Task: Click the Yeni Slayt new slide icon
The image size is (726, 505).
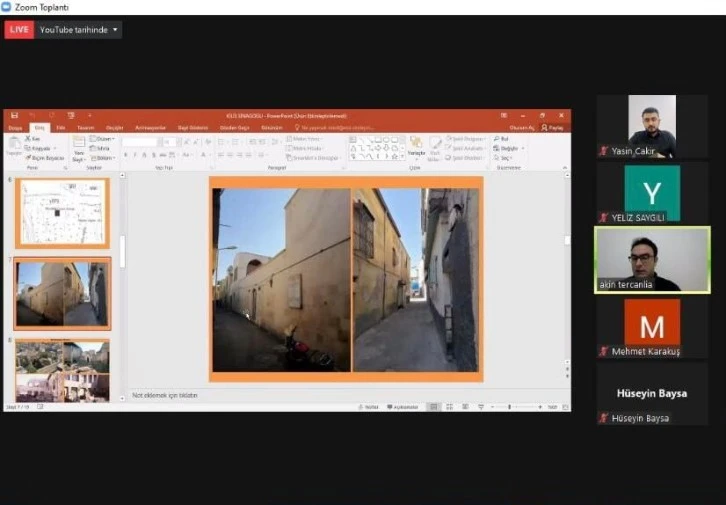Action: 79,144
